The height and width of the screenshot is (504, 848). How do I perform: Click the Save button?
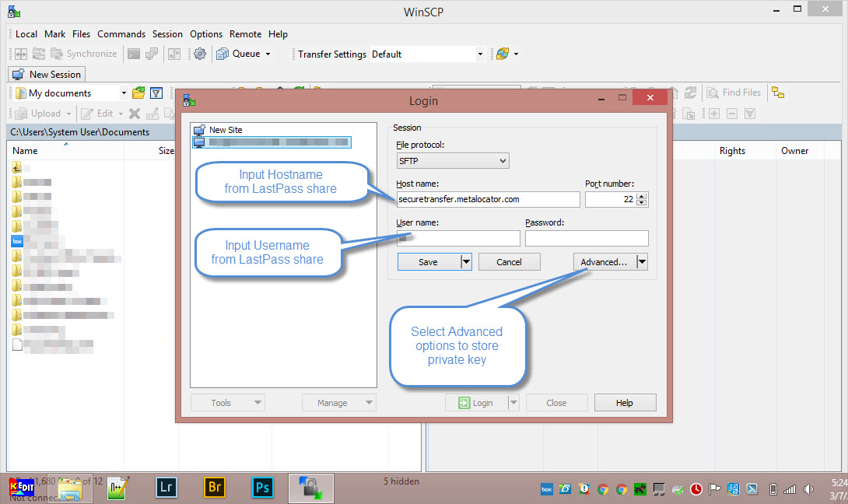(x=429, y=262)
